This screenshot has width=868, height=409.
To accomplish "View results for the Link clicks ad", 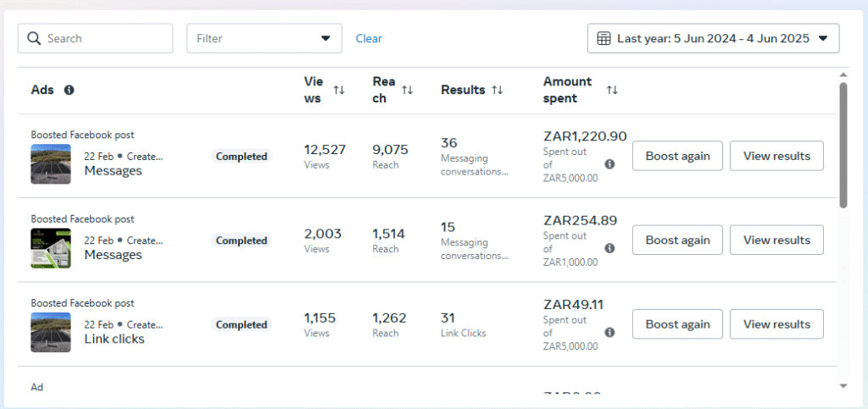I will click(776, 323).
